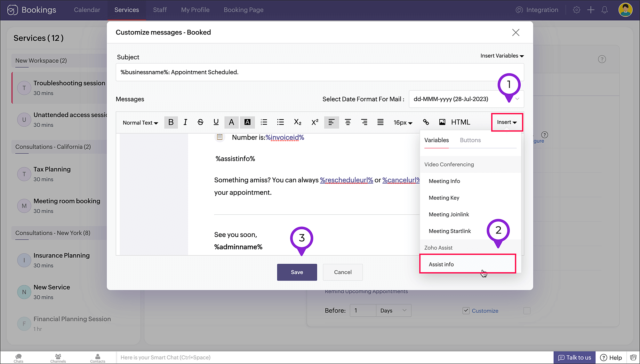Switch to the Buttons tab

470,140
